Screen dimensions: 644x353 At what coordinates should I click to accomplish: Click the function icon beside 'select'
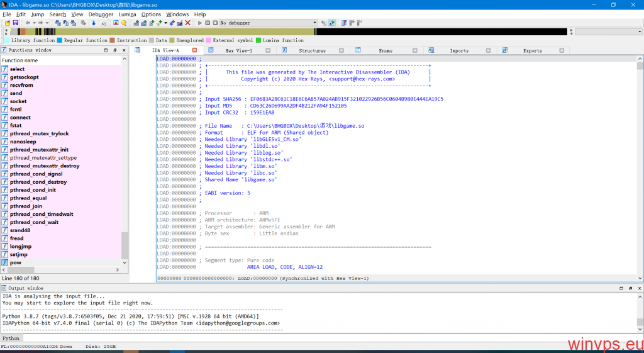(x=5, y=69)
